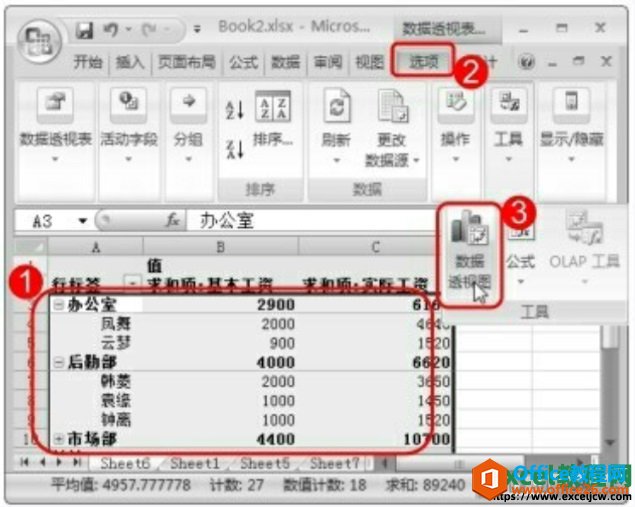Viewport: 635px width, 507px height.
Task: Switch to the Sheet7 worksheet tab
Action: [x=335, y=464]
